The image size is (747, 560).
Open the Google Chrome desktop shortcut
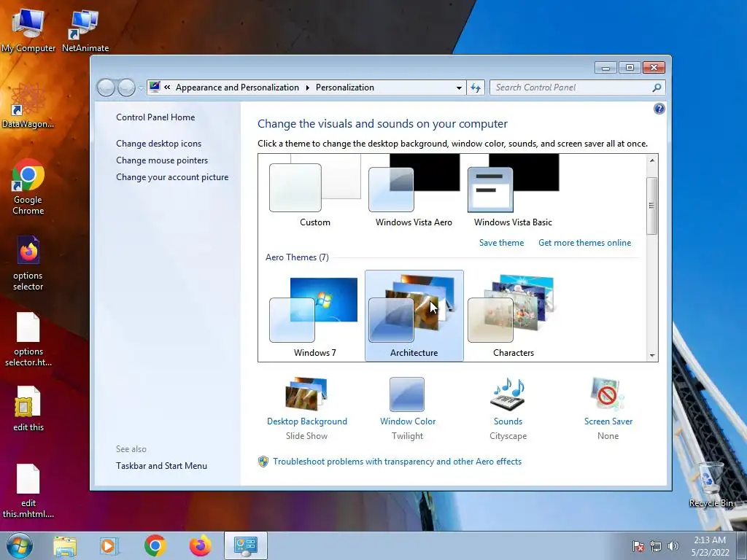pyautogui.click(x=28, y=187)
